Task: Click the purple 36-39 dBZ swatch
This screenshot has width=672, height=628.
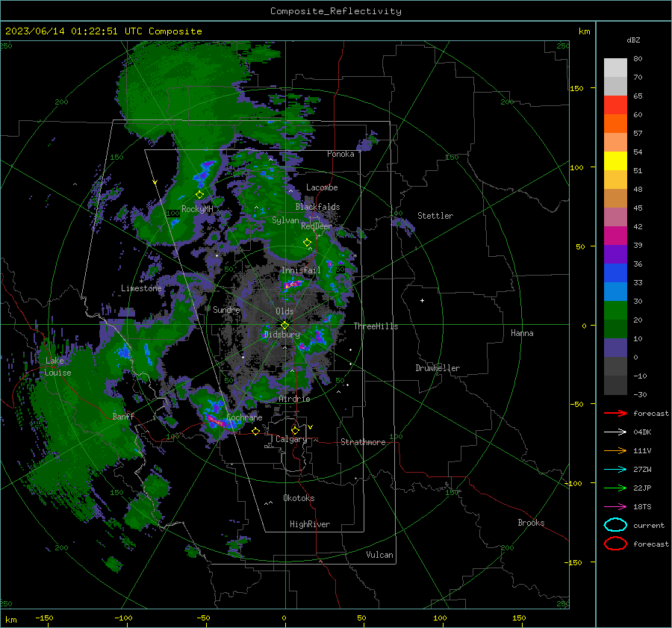Action: 615,254
